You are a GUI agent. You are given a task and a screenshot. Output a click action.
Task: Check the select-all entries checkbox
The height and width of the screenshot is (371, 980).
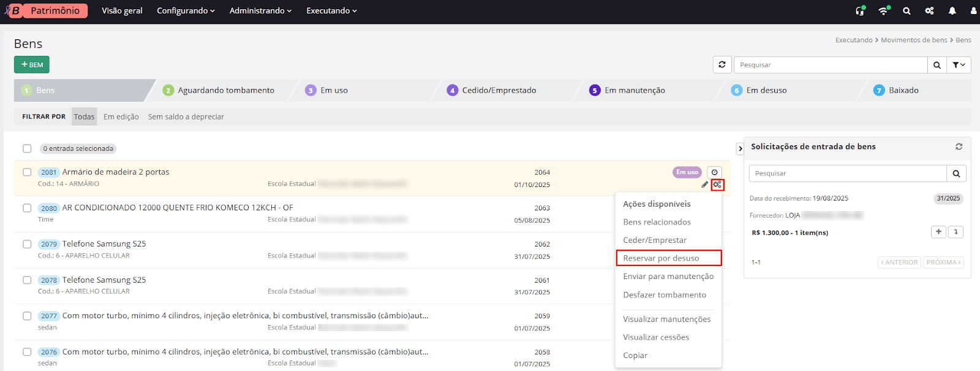pyautogui.click(x=27, y=148)
